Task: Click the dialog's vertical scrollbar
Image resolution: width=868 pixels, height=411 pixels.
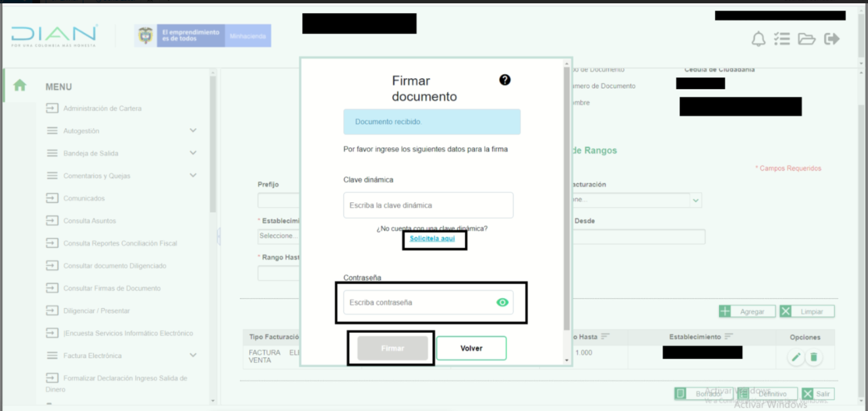Action: 567,197
